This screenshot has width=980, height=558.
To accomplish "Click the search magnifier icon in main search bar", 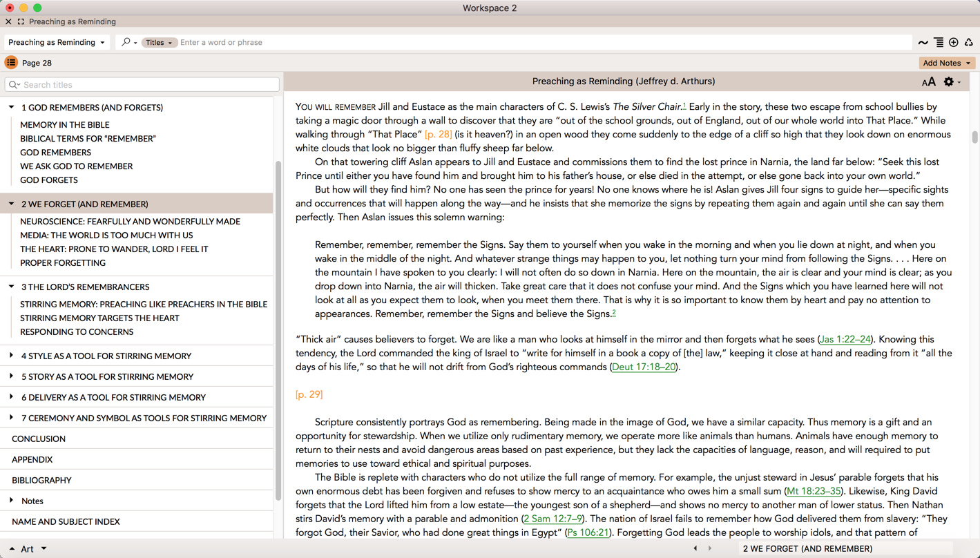I will point(126,42).
